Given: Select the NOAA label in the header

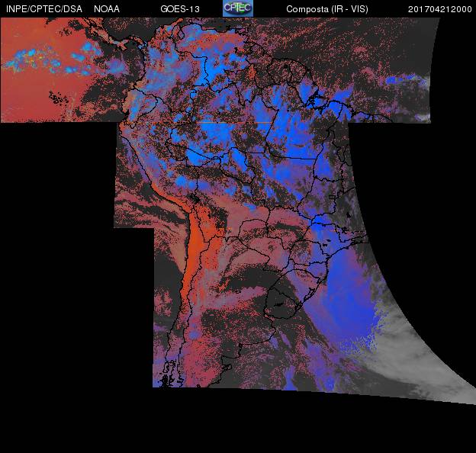Looking at the screenshot, I should tap(107, 9).
